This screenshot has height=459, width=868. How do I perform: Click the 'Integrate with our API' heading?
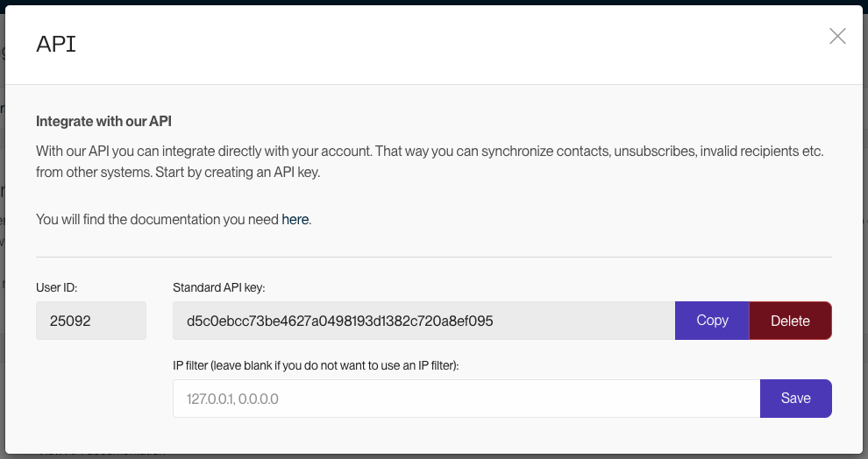click(x=103, y=122)
